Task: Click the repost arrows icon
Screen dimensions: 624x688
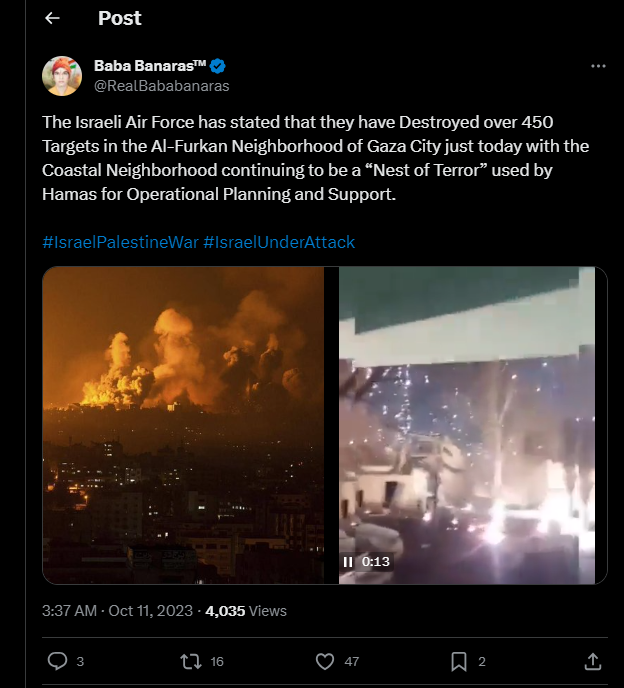Action: click(188, 661)
